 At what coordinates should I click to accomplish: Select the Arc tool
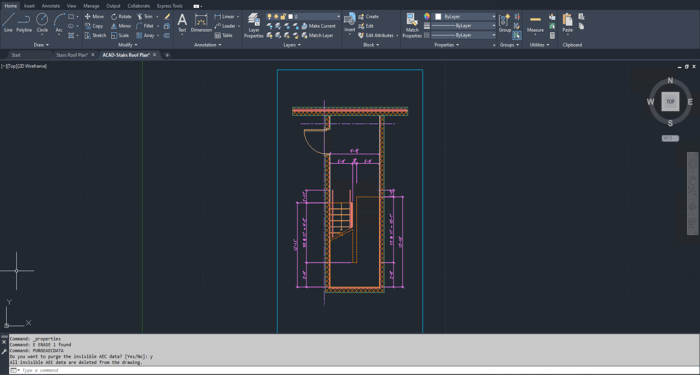pyautogui.click(x=59, y=23)
